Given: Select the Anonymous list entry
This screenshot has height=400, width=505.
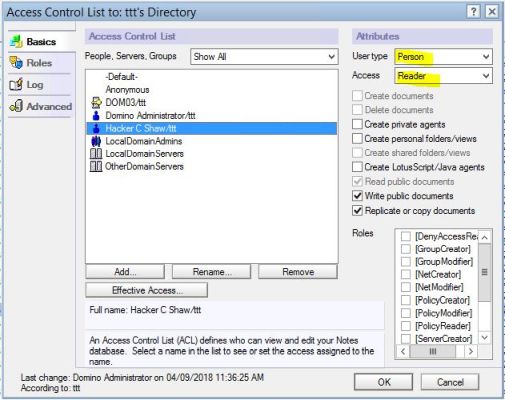Looking at the screenshot, I should (127, 90).
